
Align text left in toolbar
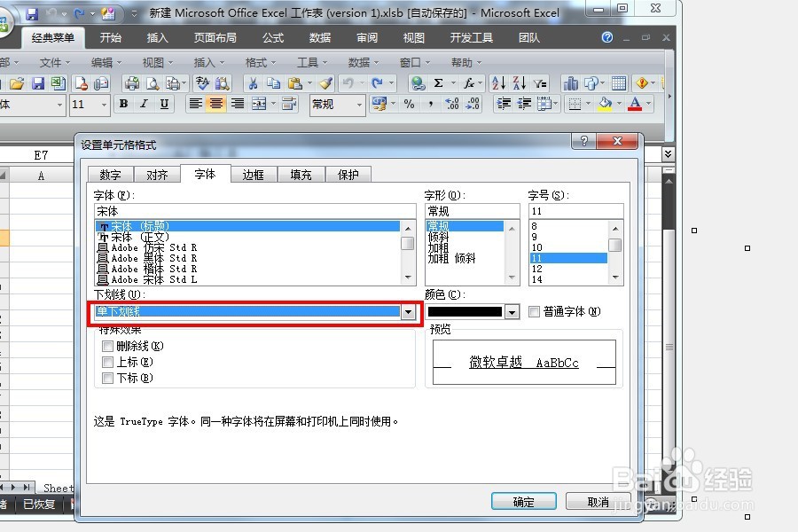195,104
